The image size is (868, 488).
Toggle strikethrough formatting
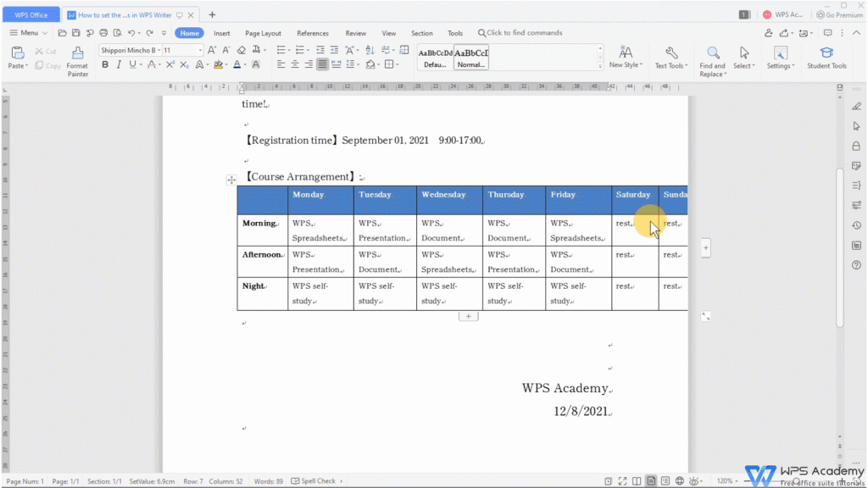(151, 64)
